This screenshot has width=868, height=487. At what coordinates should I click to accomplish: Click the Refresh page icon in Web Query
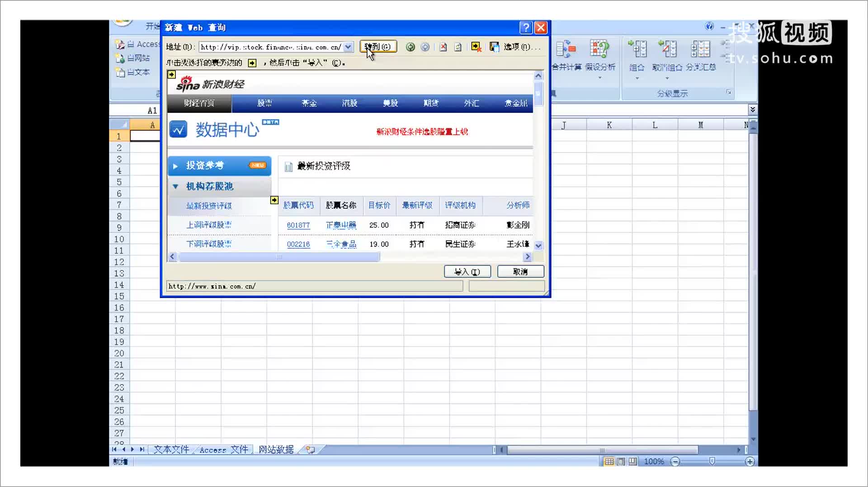pos(458,47)
